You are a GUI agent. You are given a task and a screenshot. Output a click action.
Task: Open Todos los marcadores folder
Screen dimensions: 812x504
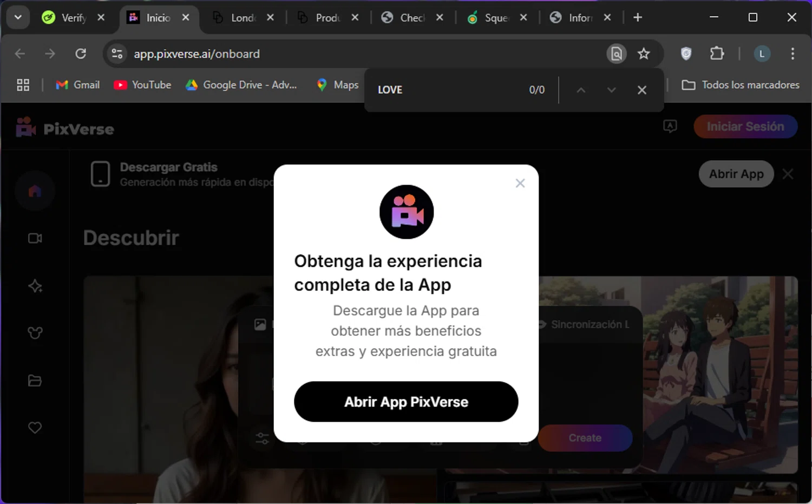coord(741,85)
